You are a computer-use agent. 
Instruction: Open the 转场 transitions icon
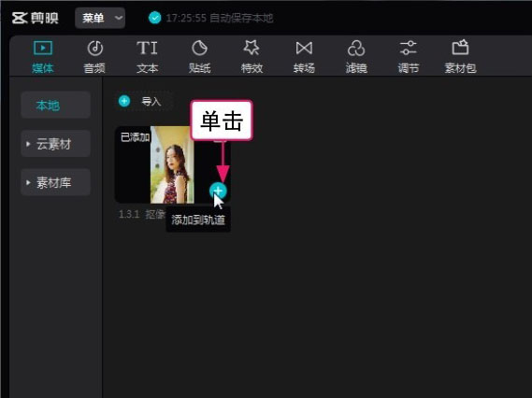[x=304, y=49]
